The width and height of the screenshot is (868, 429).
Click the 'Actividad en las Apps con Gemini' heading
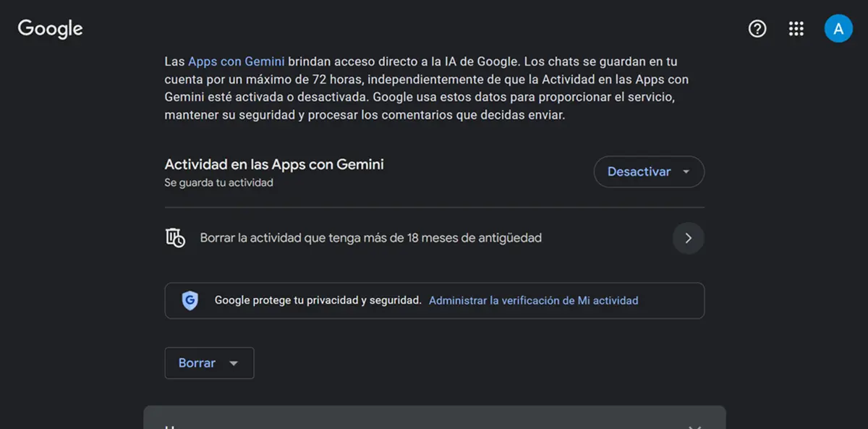point(274,164)
